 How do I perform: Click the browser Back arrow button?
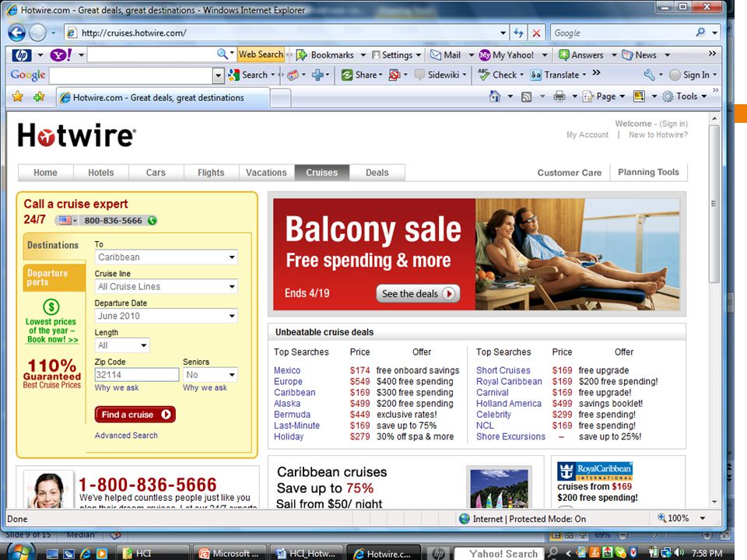pyautogui.click(x=16, y=33)
